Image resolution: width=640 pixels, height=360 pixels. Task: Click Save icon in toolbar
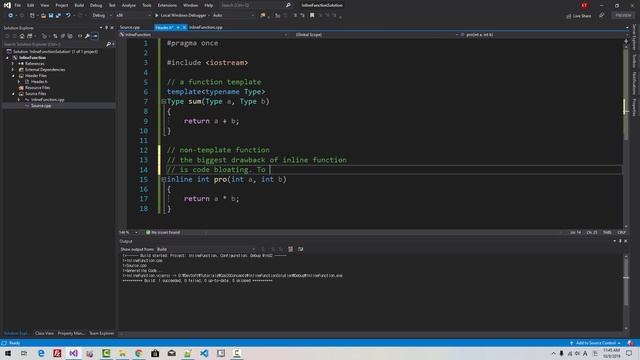click(x=51, y=16)
